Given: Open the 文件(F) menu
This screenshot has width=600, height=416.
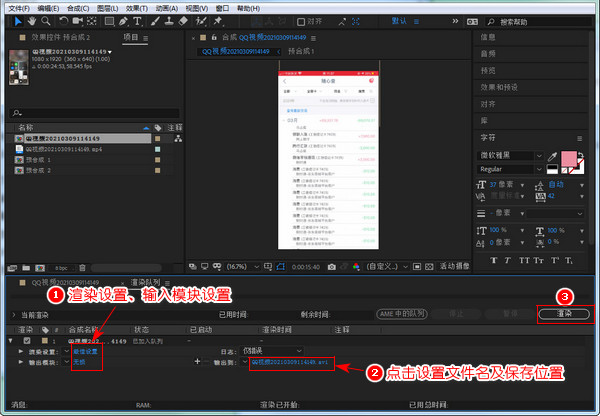Looking at the screenshot, I should click(x=19, y=8).
